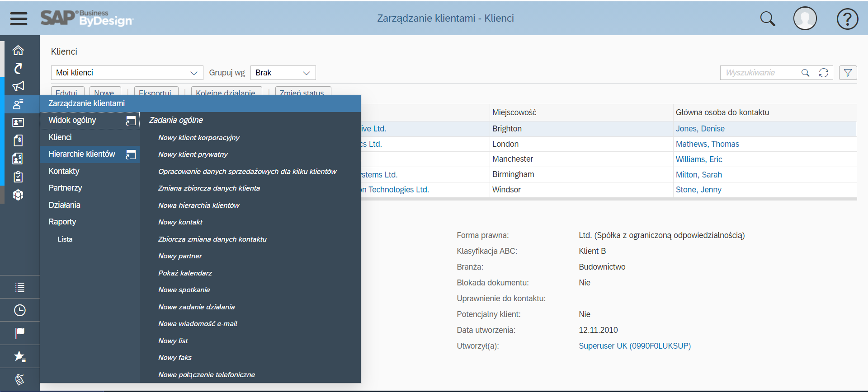The height and width of the screenshot is (392, 868).
Task: Refresh the customer list
Action: (824, 73)
